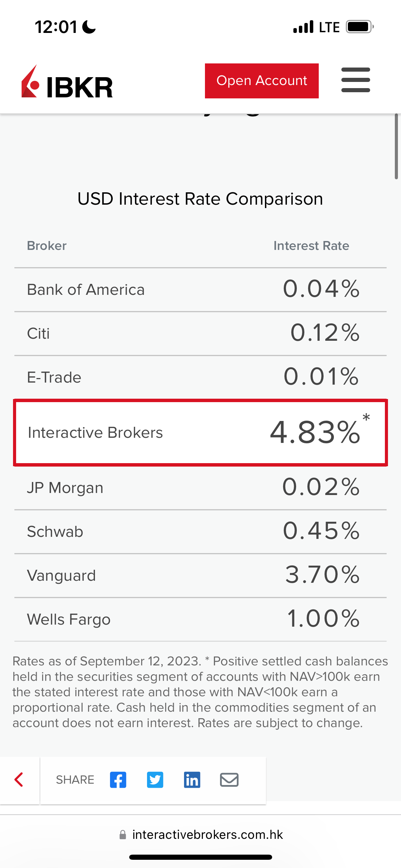Tap the Broker column header

pyautogui.click(x=47, y=246)
